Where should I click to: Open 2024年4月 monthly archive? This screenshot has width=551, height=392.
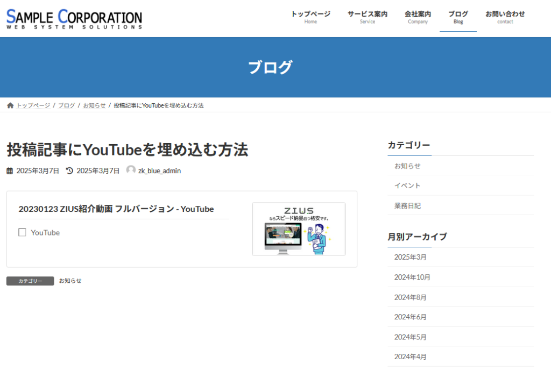click(x=410, y=357)
